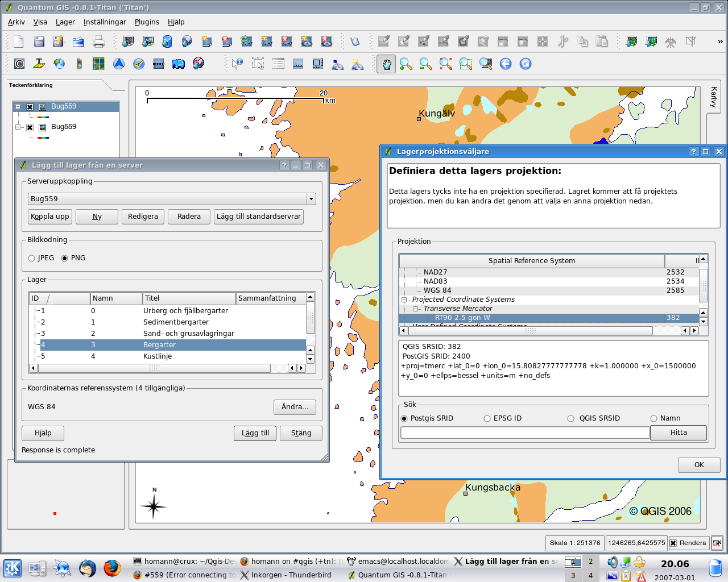Viewport: 728px width, 582px height.
Task: Choose the Namn search option
Action: 653,418
